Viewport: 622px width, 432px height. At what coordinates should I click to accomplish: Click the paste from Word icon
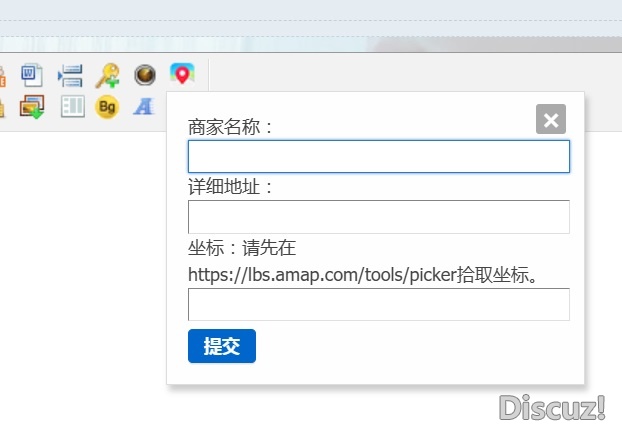click(x=33, y=74)
